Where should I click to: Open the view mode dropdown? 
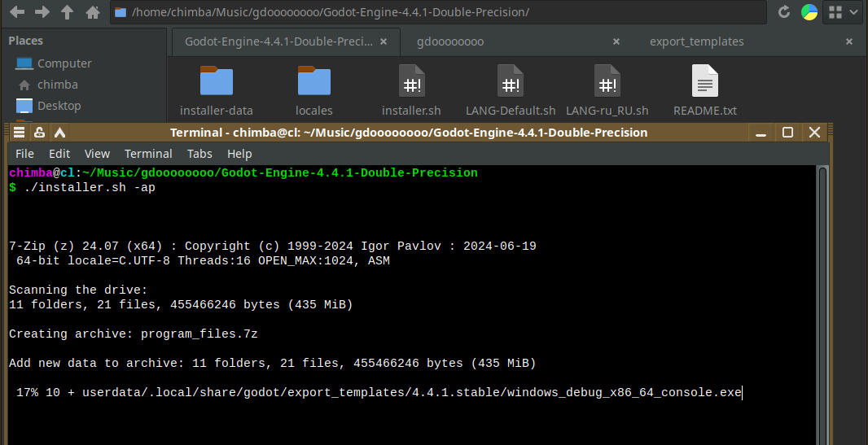point(842,12)
